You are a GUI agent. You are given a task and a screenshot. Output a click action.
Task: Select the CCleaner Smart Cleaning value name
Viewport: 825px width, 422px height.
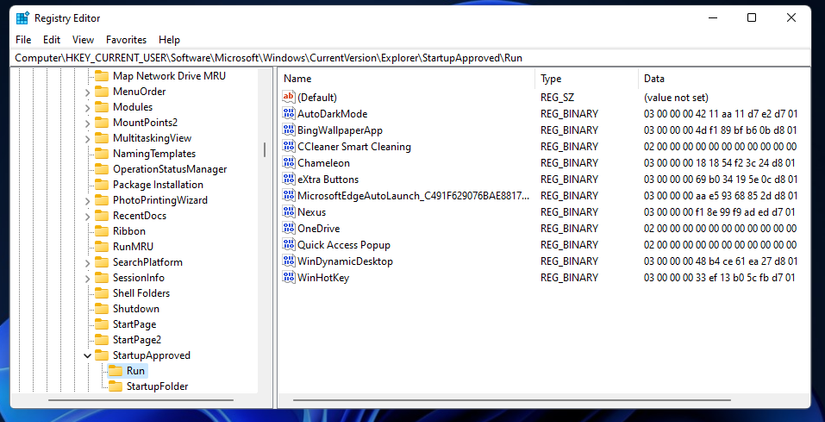[x=354, y=146]
